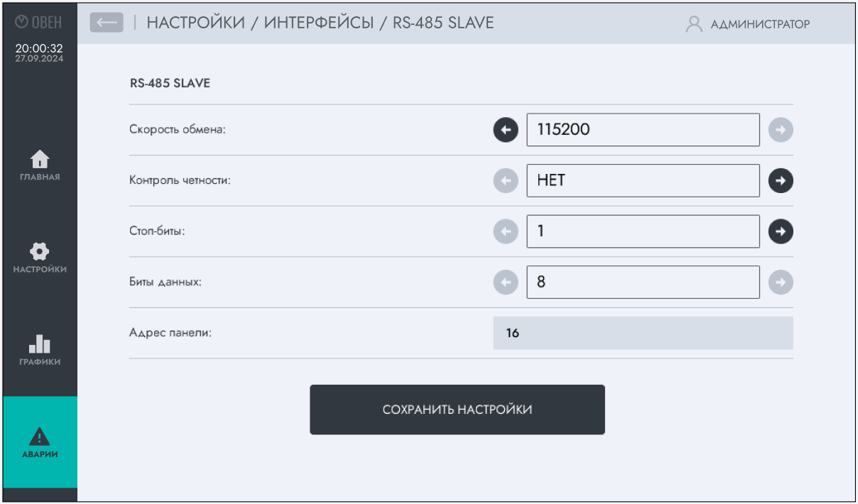
Task: Open the Настройки gear section
Action: pos(40,258)
